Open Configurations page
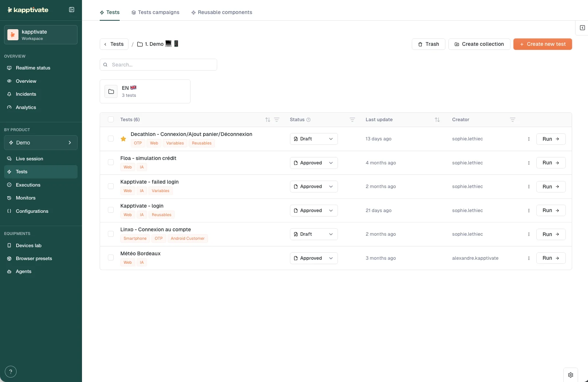The height and width of the screenshot is (382, 588). [x=41, y=211]
